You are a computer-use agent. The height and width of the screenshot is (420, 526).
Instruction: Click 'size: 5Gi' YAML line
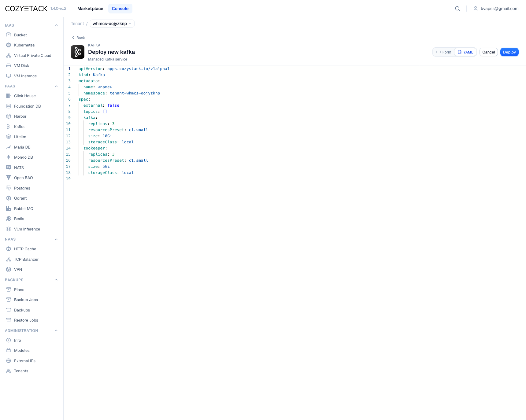point(99,167)
